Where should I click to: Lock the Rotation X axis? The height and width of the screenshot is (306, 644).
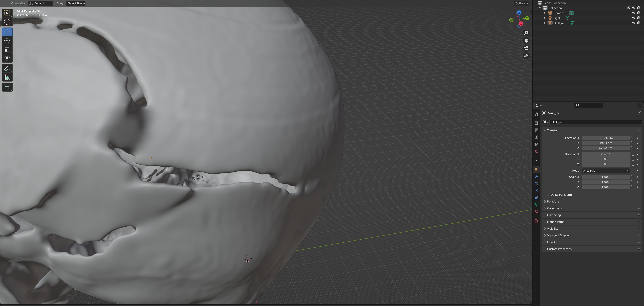pos(632,154)
